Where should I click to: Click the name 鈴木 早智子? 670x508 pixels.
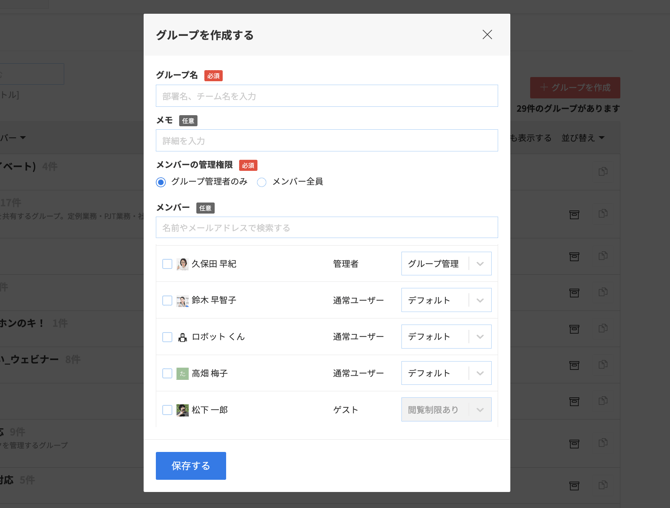click(214, 300)
